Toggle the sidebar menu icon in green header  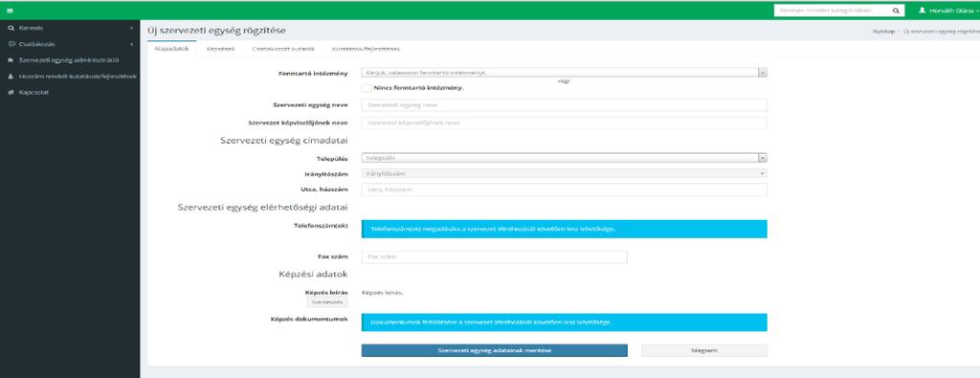(11, 11)
